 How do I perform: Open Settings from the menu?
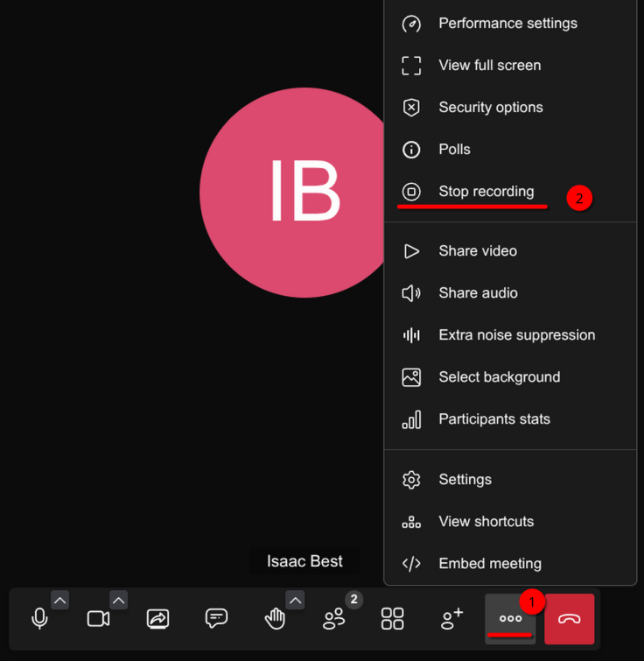510,479
